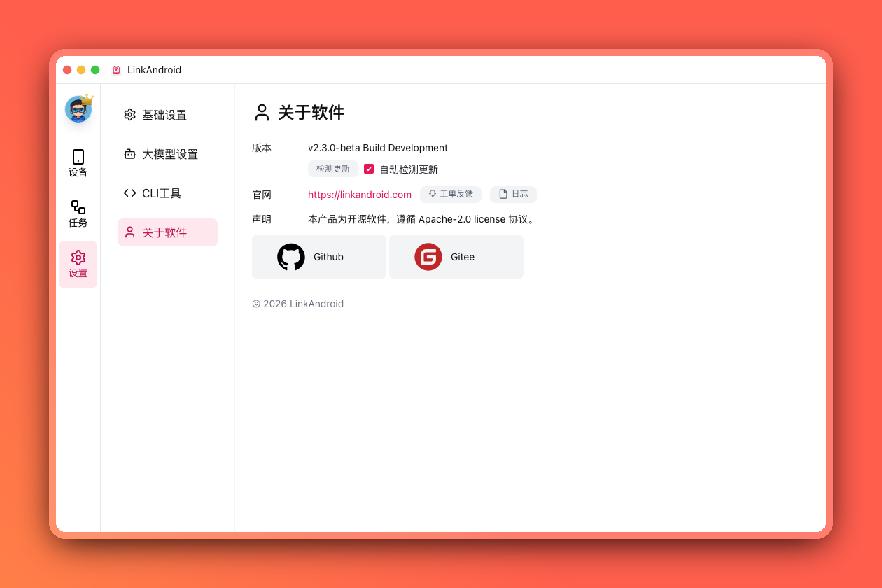The image size is (882, 588).
Task: Click the 版本 label
Action: tap(262, 148)
